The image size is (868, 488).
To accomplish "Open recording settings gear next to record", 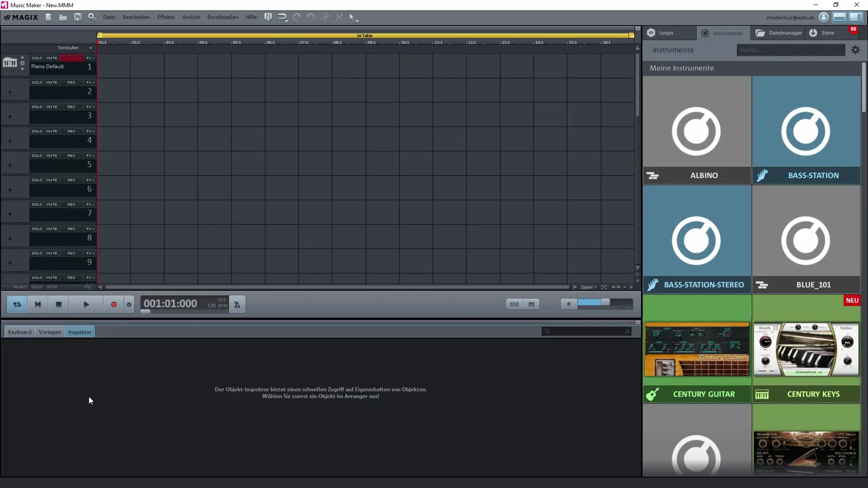I will pyautogui.click(x=129, y=305).
